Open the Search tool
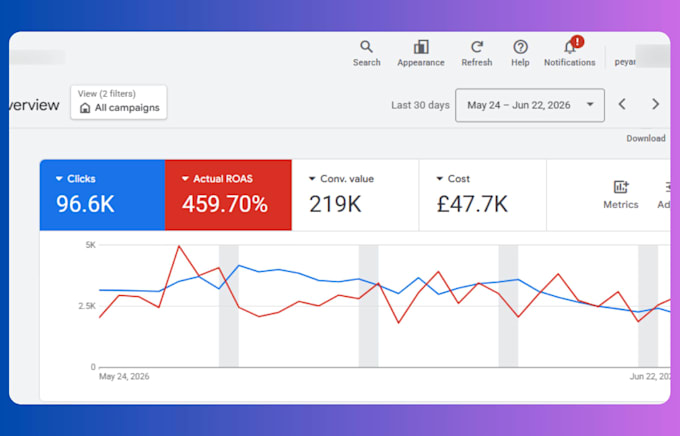Image resolution: width=680 pixels, height=436 pixels. (x=366, y=53)
